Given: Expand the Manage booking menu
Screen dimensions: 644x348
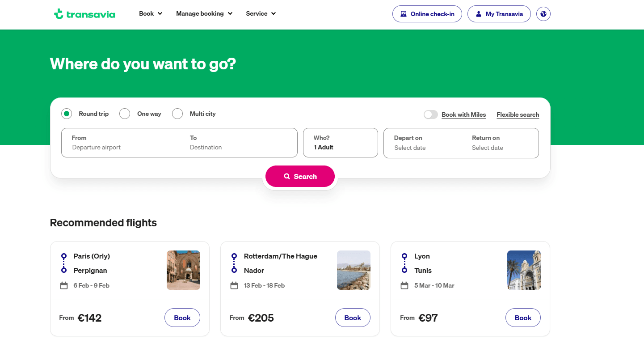Looking at the screenshot, I should point(204,14).
